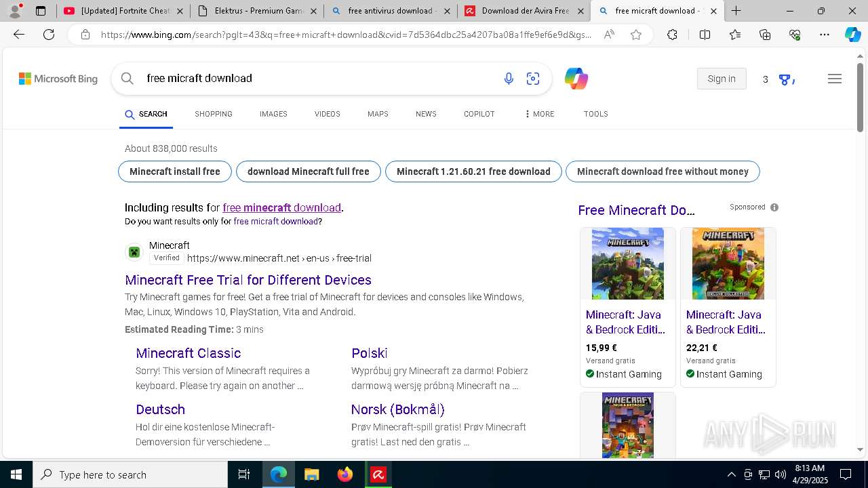Reload the page with refresh icon
This screenshot has height=488, width=868.
49,35
